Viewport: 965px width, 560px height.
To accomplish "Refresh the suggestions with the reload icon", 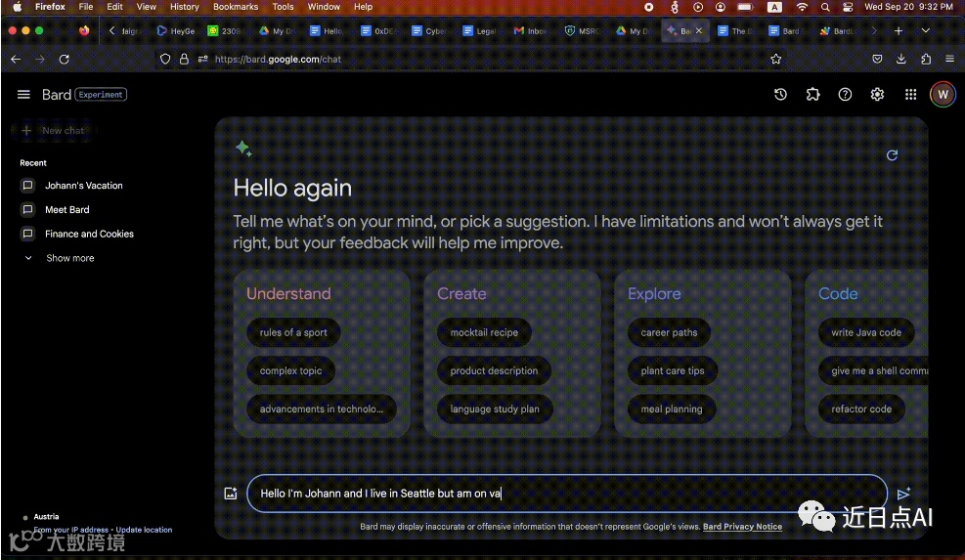I will (x=892, y=155).
